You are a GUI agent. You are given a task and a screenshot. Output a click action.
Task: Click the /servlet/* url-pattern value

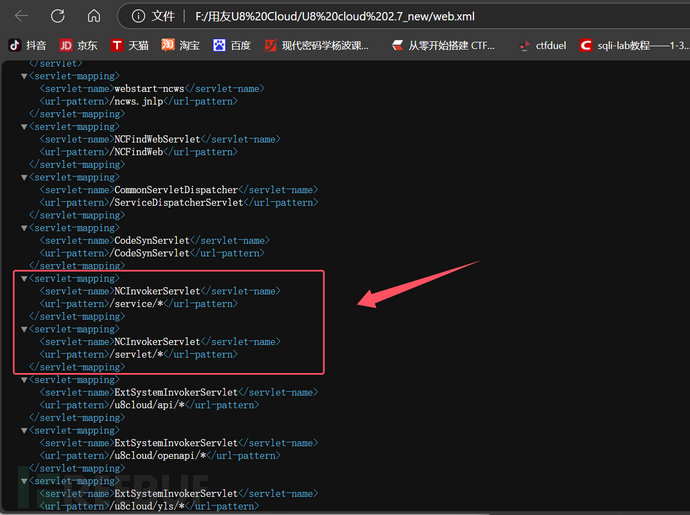(136, 354)
